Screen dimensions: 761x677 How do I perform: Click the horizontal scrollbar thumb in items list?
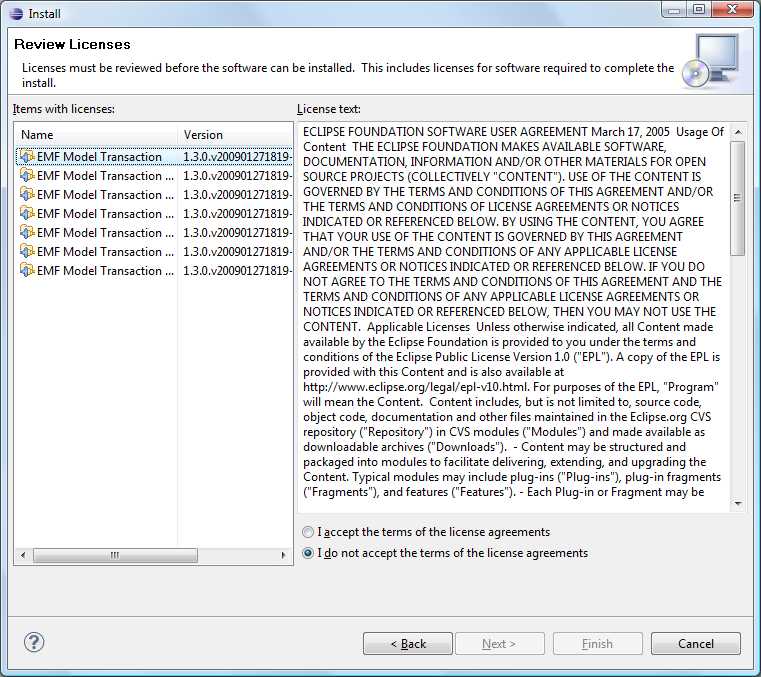[x=115, y=555]
